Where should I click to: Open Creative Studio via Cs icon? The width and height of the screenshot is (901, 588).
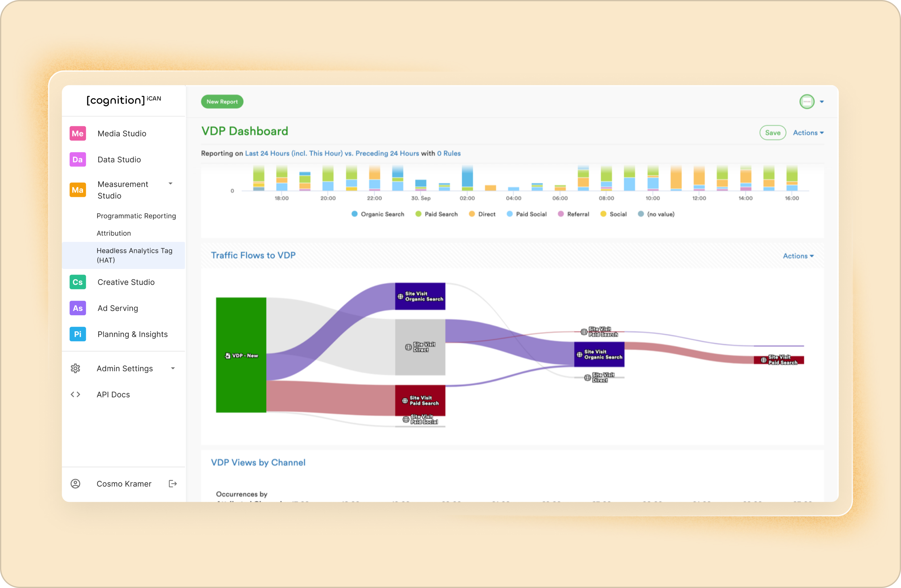[78, 282]
